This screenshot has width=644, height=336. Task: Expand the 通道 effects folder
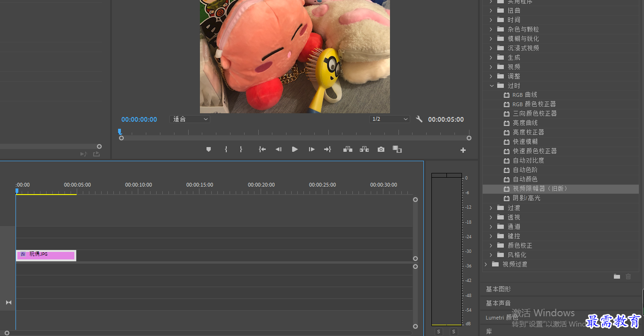coord(491,227)
